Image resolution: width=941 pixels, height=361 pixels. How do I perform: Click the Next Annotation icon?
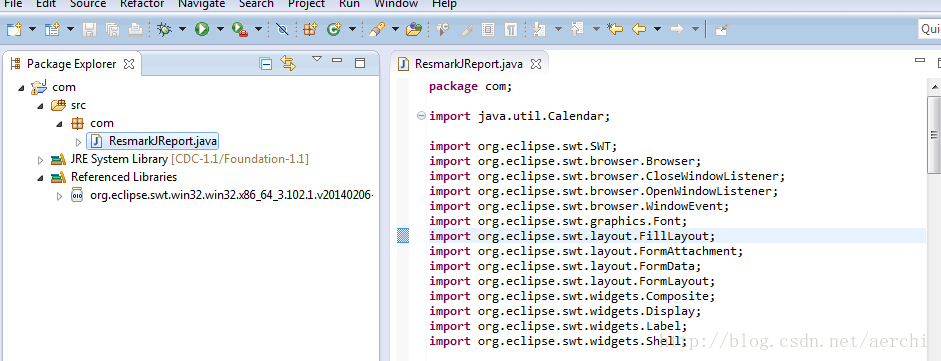(x=540, y=29)
